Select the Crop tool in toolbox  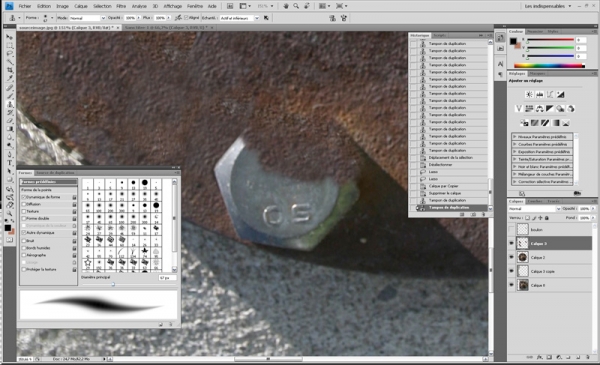pos(10,70)
